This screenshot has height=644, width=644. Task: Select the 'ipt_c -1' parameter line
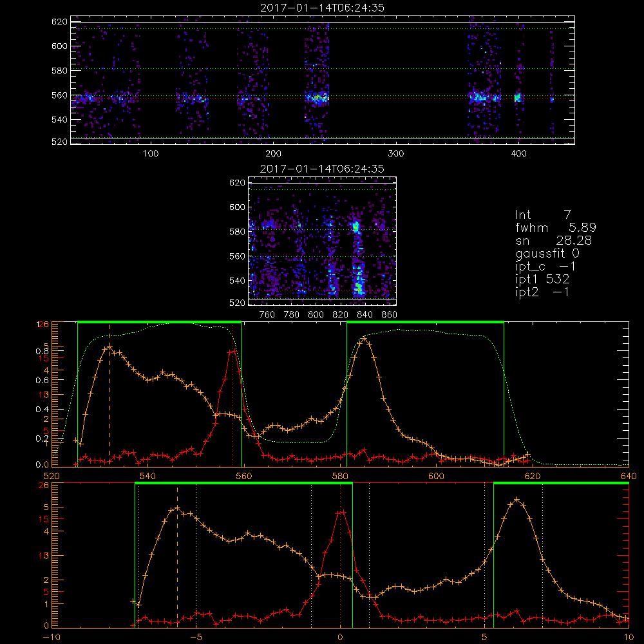coord(545,267)
